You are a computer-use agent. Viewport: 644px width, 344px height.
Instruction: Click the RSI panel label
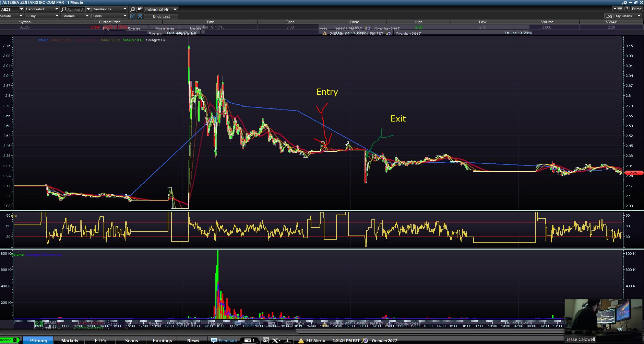pyautogui.click(x=14, y=216)
